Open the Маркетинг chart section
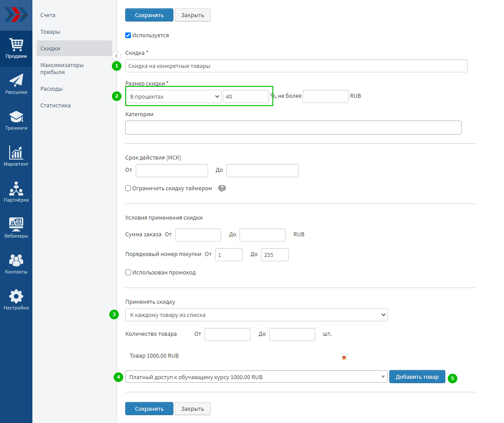This screenshot has width=504, height=423. tap(16, 156)
